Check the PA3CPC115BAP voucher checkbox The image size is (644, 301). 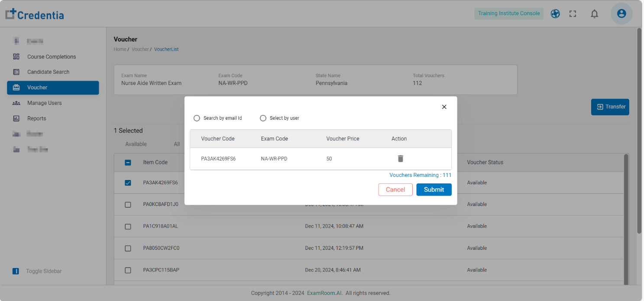(128, 270)
